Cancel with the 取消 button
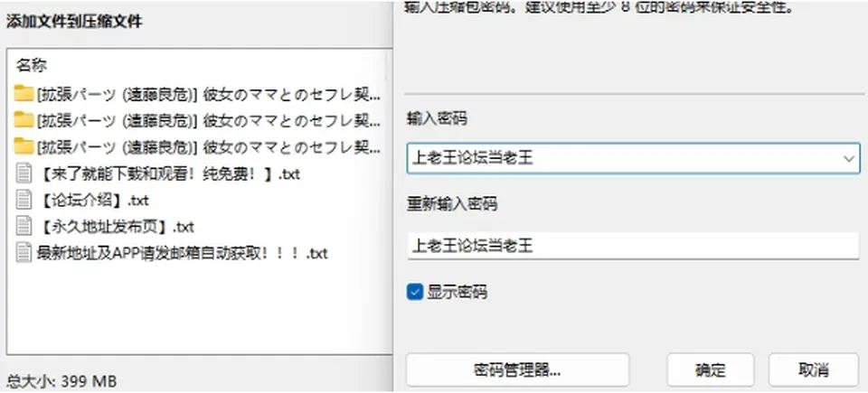 click(814, 370)
